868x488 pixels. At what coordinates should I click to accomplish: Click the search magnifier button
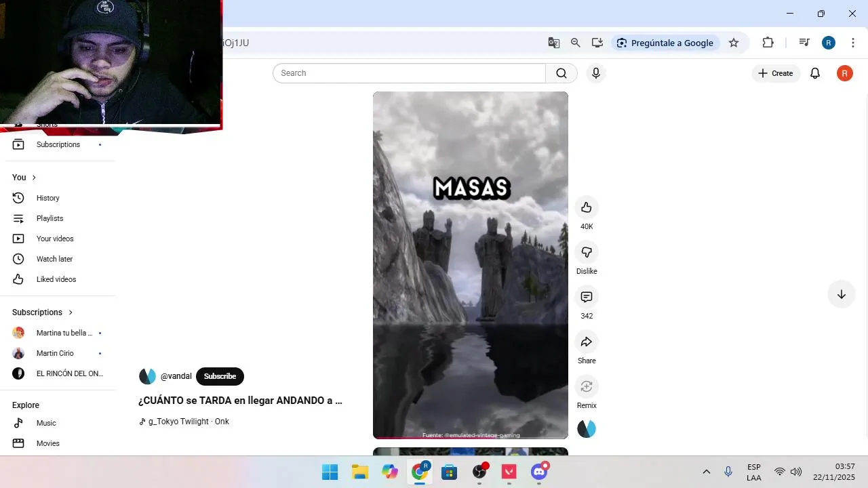tap(561, 73)
